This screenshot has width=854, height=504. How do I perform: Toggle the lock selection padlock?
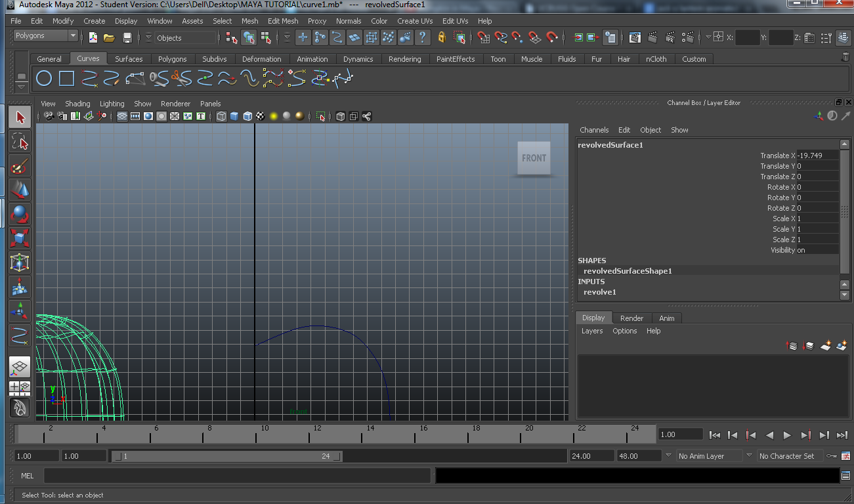(x=442, y=37)
